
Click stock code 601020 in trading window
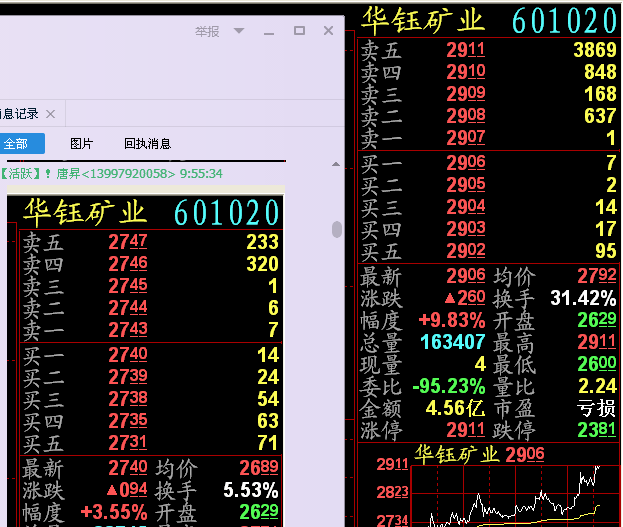pyautogui.click(x=563, y=21)
